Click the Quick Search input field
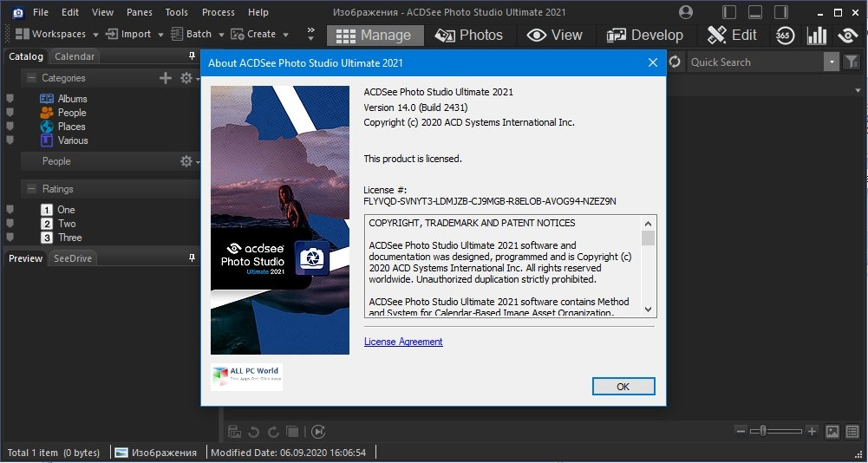868x463 pixels. click(753, 62)
